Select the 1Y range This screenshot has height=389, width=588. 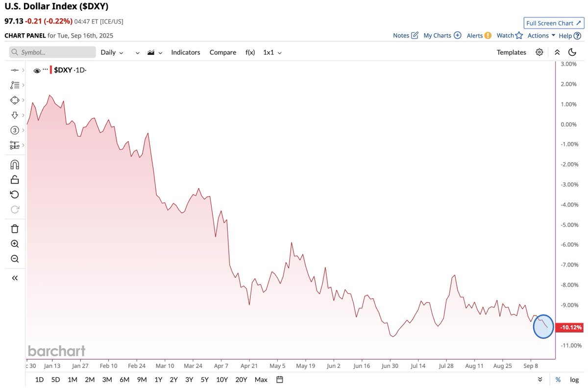click(x=158, y=380)
